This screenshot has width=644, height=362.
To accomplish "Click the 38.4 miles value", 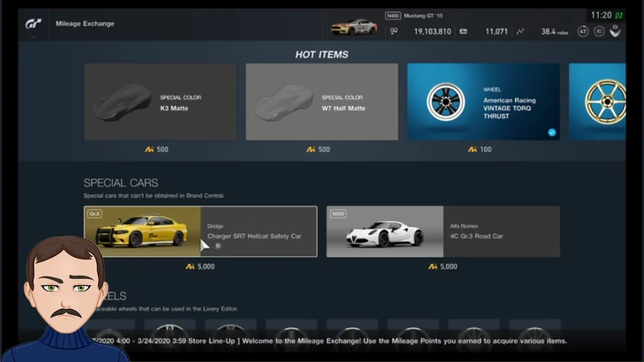I will pyautogui.click(x=554, y=32).
